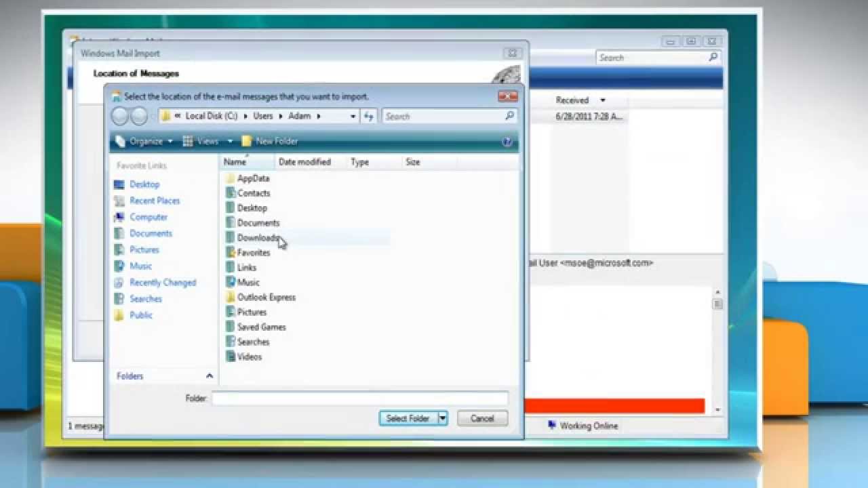Click the Computer icon in Favorite Links
This screenshot has width=868, height=488.
(x=119, y=217)
